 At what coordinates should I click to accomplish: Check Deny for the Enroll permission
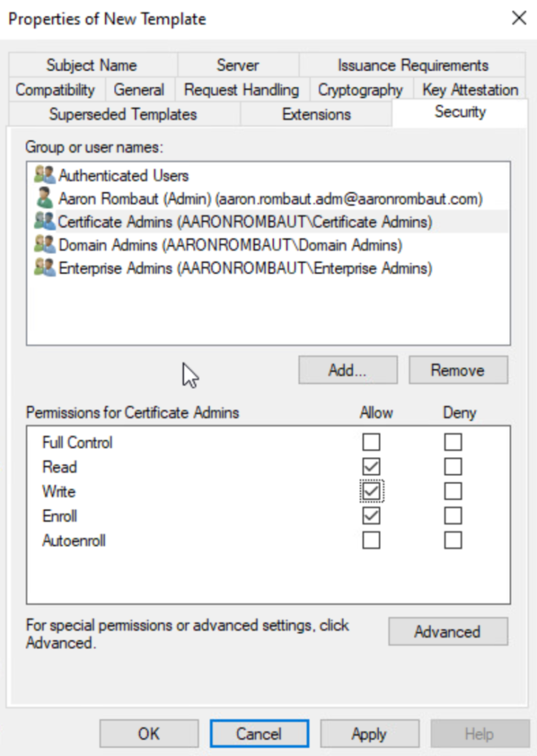453,516
